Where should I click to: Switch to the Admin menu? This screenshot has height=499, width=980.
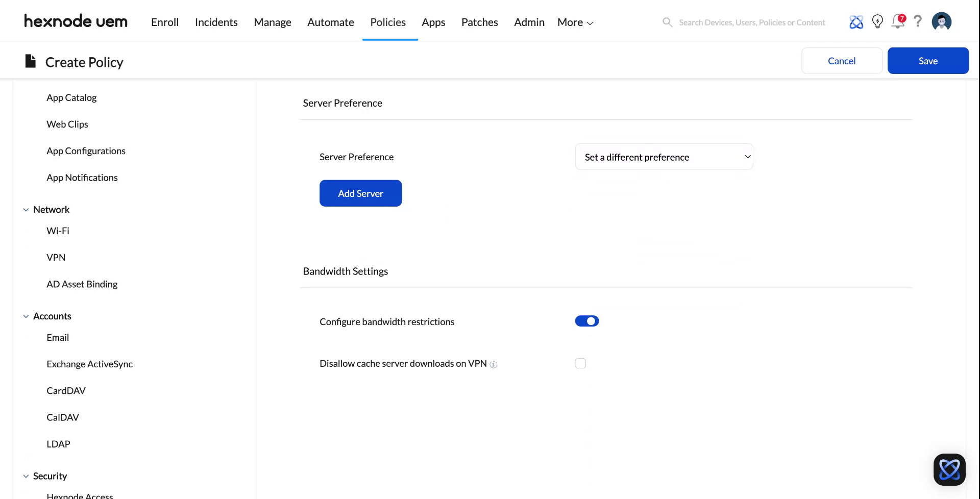tap(529, 22)
